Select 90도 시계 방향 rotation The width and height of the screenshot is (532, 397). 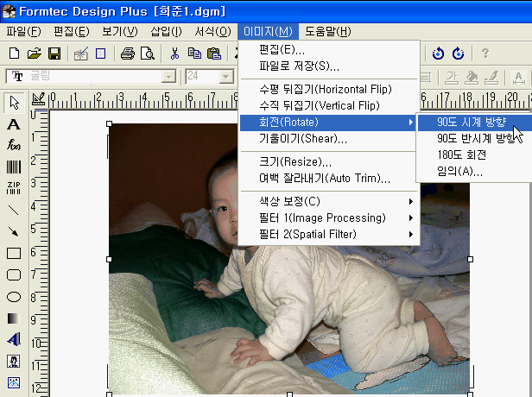pyautogui.click(x=474, y=122)
